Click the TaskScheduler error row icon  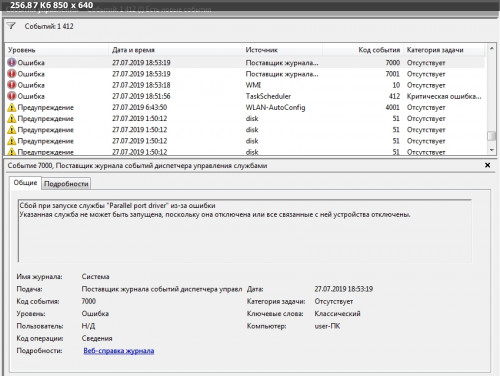12,96
